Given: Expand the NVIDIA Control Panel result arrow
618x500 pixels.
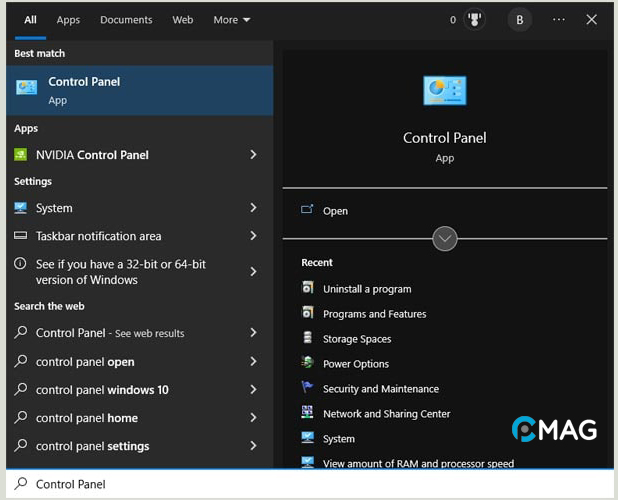Looking at the screenshot, I should 253,155.
